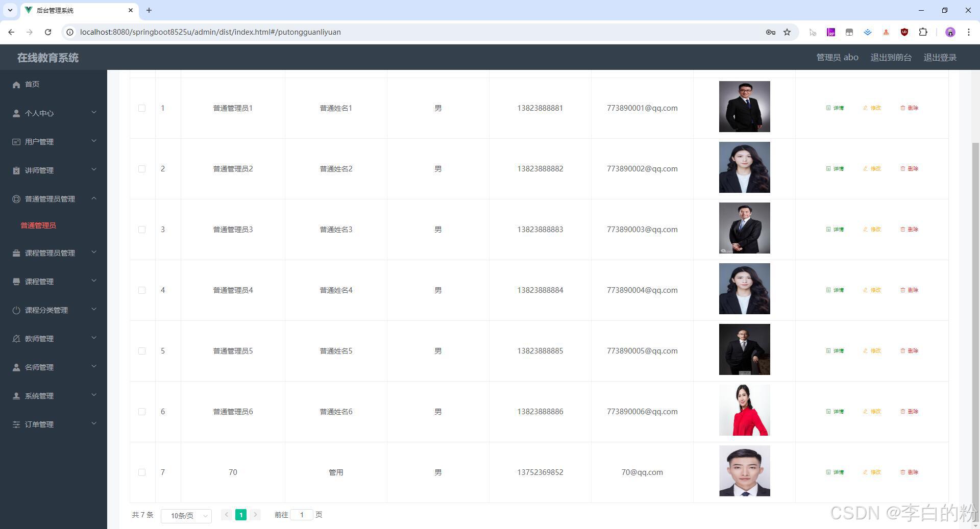Click the previous page arrow in pagination

click(x=227, y=515)
